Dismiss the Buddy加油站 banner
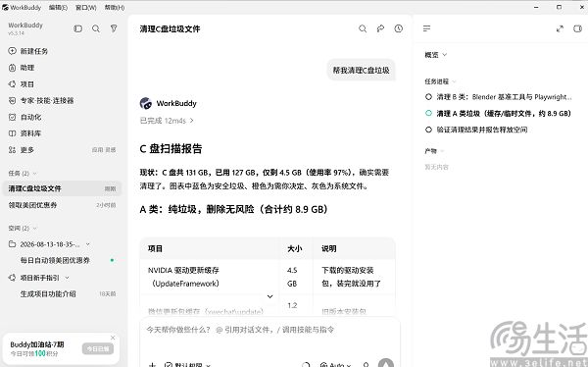 tap(113, 338)
